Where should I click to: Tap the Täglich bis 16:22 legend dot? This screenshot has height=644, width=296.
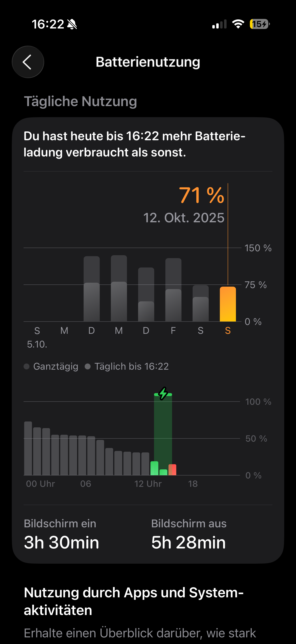click(x=87, y=366)
